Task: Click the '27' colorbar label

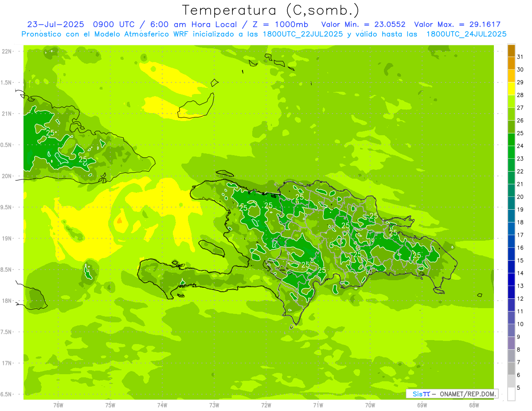Action: tap(520, 108)
